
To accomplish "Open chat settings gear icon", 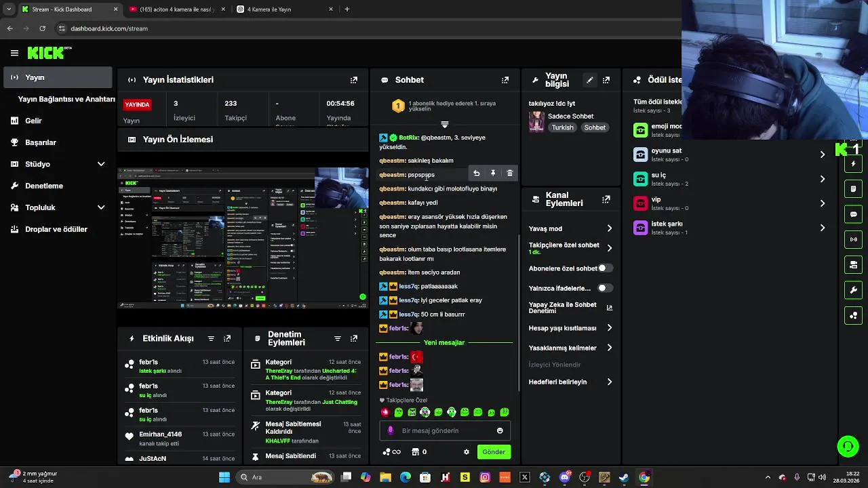I will coord(467,452).
